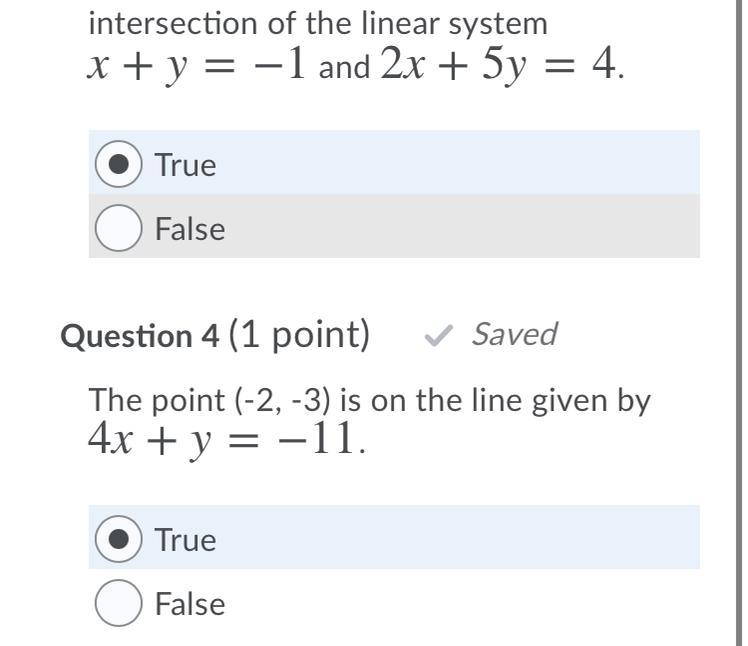Click the 'intersection of the linear system' text
748x646 pixels.
click(x=318, y=22)
